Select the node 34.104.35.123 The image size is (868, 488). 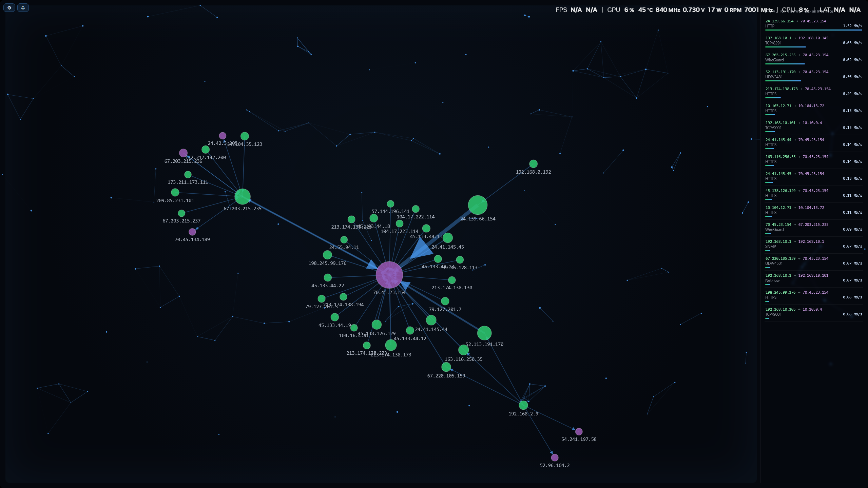[245, 136]
